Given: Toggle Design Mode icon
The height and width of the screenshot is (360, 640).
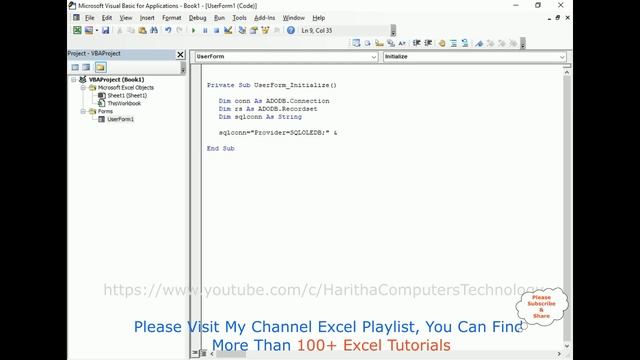Looking at the screenshot, I should click(x=228, y=30).
